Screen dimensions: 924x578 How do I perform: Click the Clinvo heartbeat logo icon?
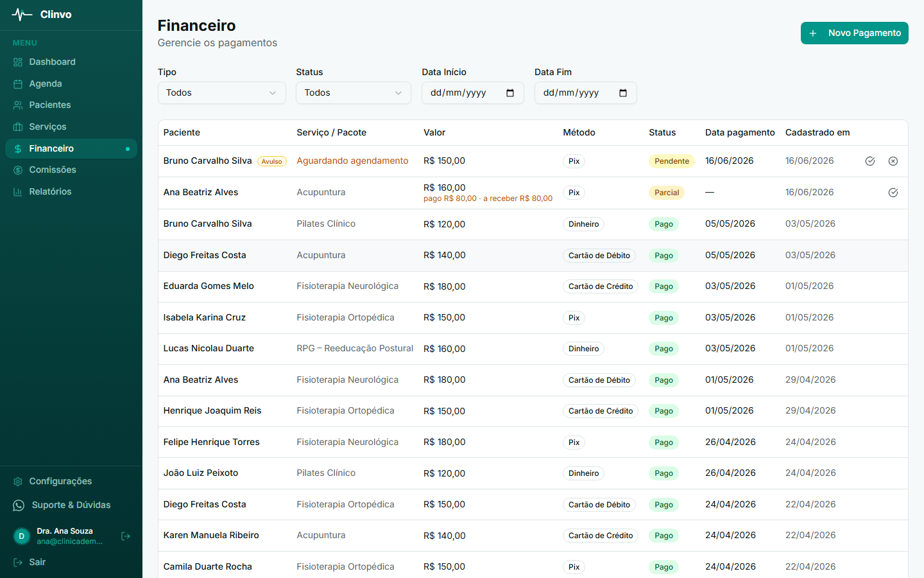tap(22, 14)
